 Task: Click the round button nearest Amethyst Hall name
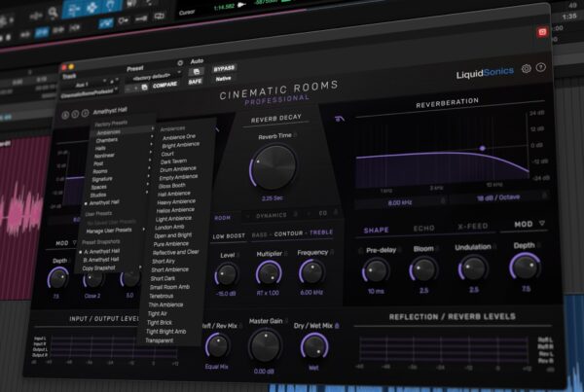click(x=85, y=113)
